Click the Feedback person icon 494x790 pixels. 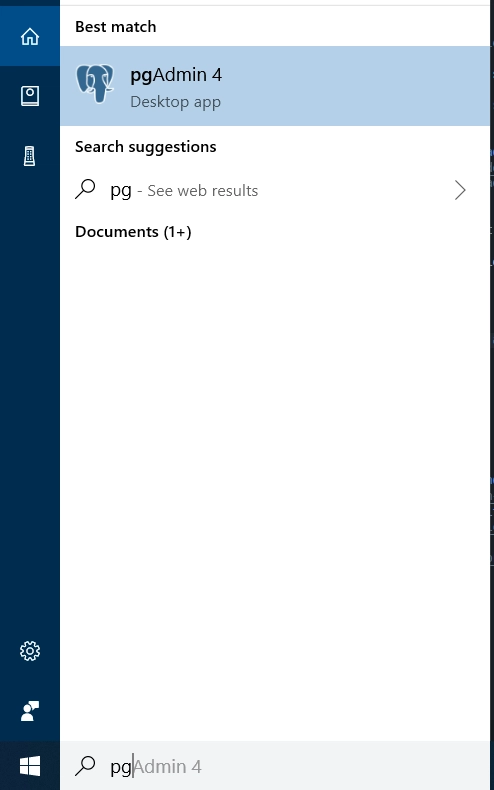point(30,711)
